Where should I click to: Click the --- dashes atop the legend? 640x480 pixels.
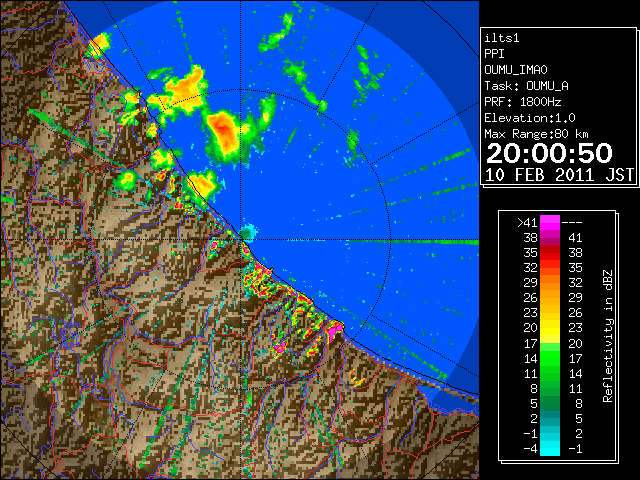572,223
